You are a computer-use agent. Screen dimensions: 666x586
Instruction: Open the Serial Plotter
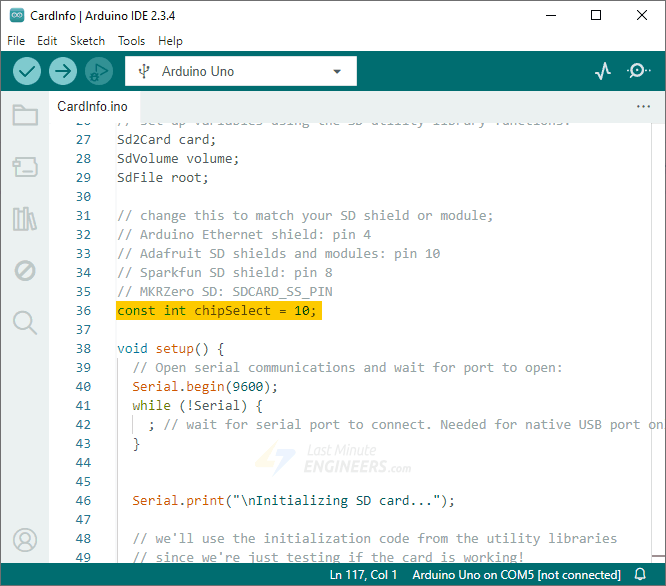pyautogui.click(x=603, y=71)
